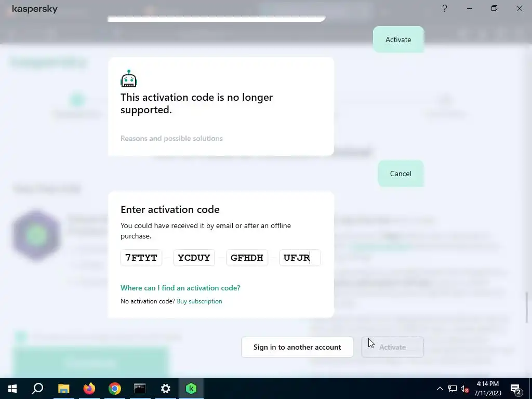The image size is (532, 399).
Task: Show hidden system tray icons
Action: click(440, 389)
